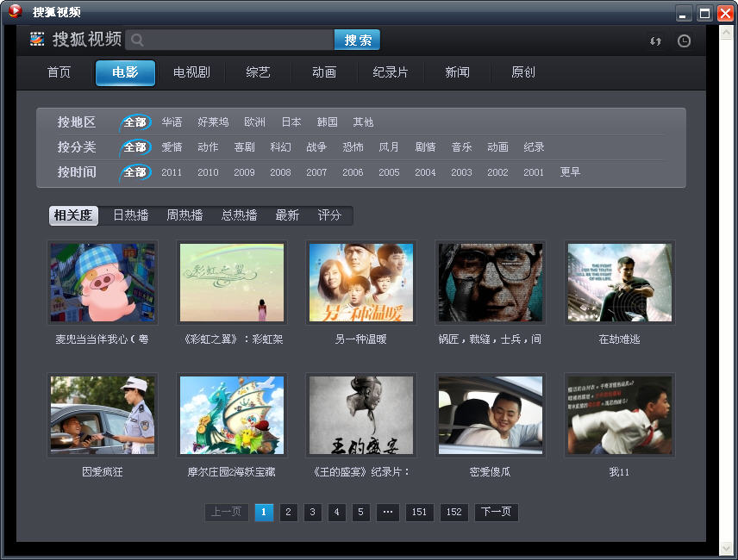Viewport: 738px width, 560px height.
Task: Open the 锅匠，裁缝，士兵，间 thumbnail
Action: coord(491,283)
